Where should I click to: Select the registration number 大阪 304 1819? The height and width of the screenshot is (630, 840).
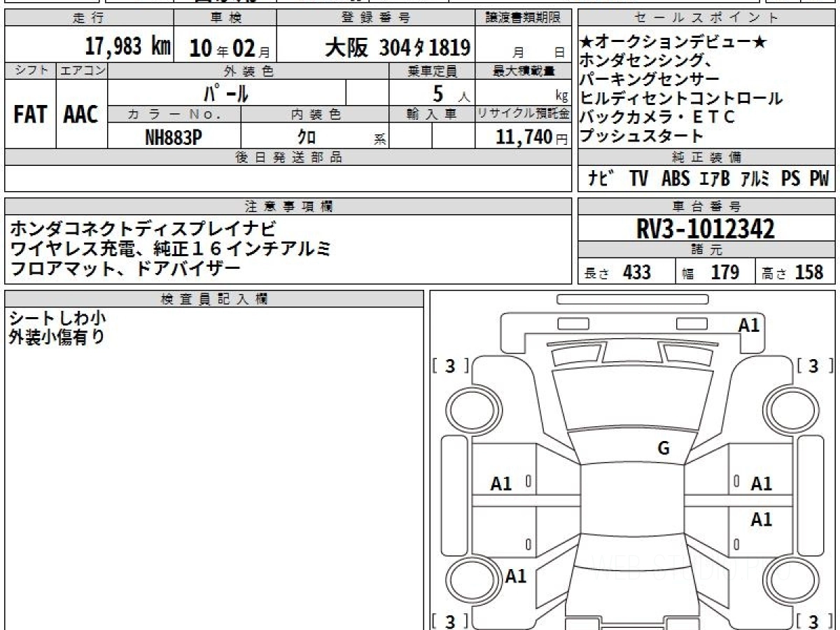(x=397, y=48)
